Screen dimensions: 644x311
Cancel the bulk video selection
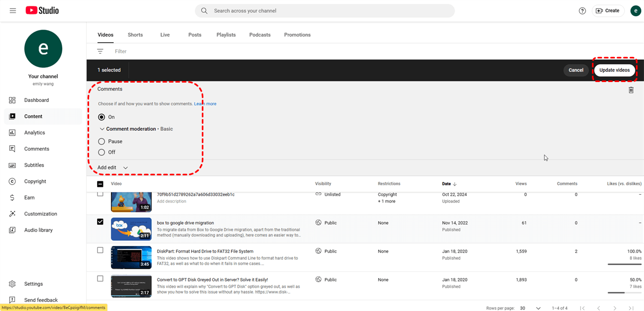pos(576,70)
